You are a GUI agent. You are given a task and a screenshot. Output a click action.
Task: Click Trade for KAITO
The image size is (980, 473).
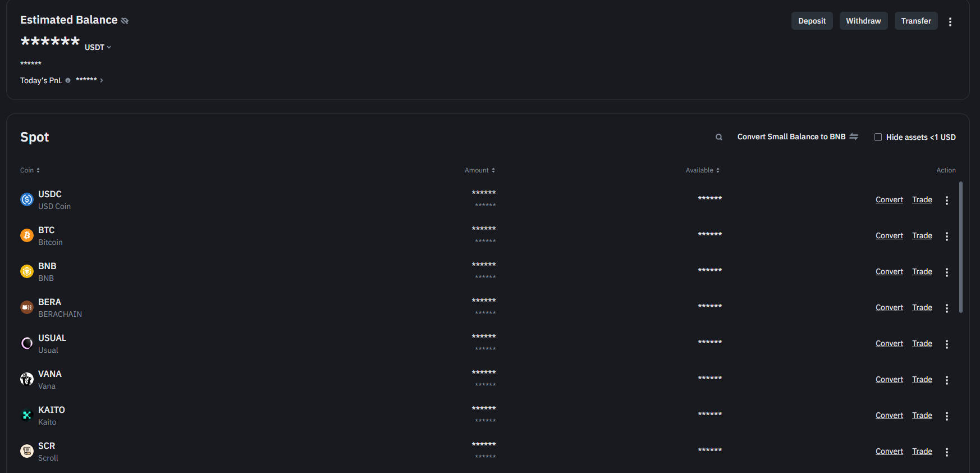click(922, 415)
